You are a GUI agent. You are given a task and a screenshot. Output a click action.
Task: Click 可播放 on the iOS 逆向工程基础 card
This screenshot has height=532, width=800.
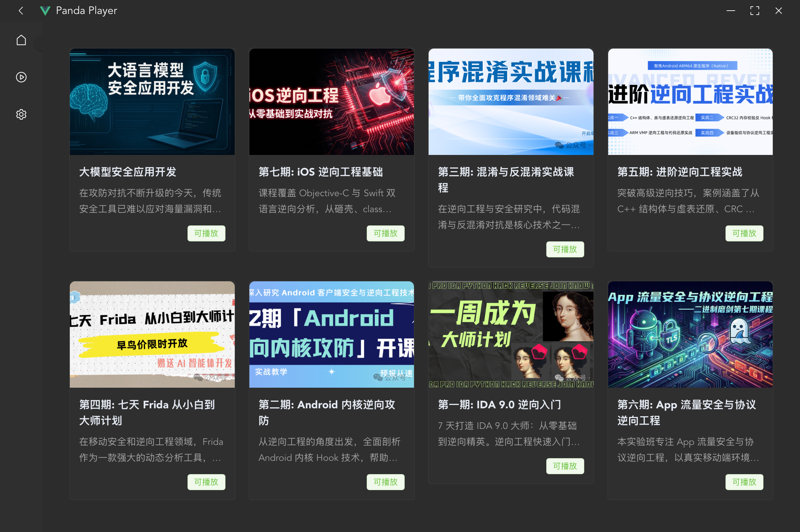tap(385, 233)
